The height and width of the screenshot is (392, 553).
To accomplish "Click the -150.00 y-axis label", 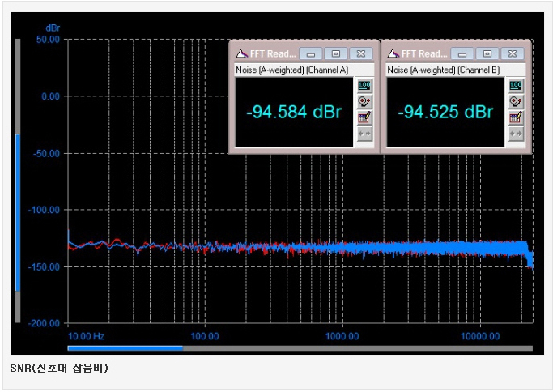I will point(44,266).
